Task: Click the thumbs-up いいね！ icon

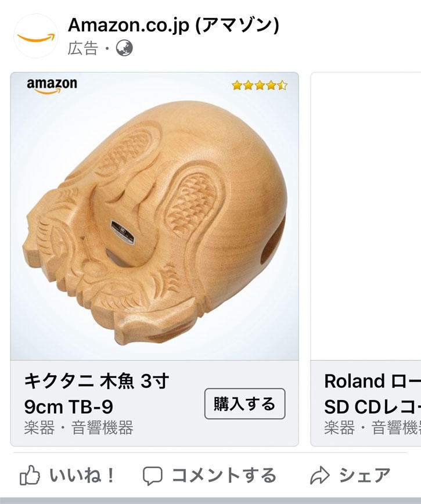Action: pyautogui.click(x=29, y=476)
